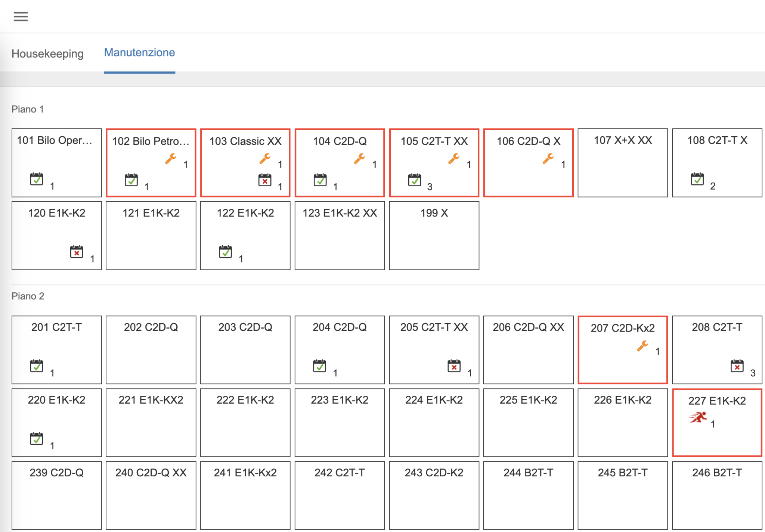Screen dimensions: 765x532
Task: Click the "207 C2D-Kx2" room title
Action: (623, 328)
